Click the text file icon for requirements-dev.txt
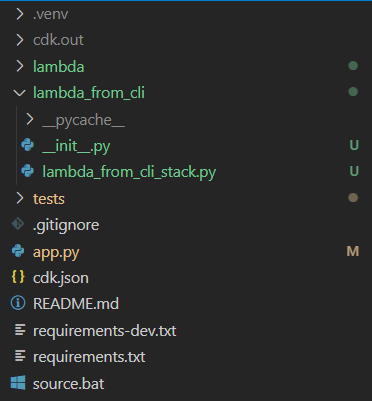The width and height of the screenshot is (372, 401). [x=20, y=330]
